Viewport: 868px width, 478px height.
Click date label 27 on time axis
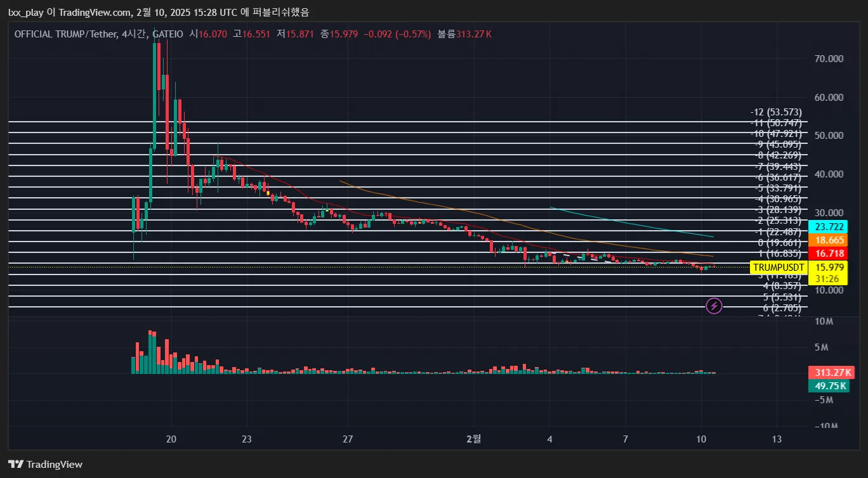pyautogui.click(x=347, y=439)
